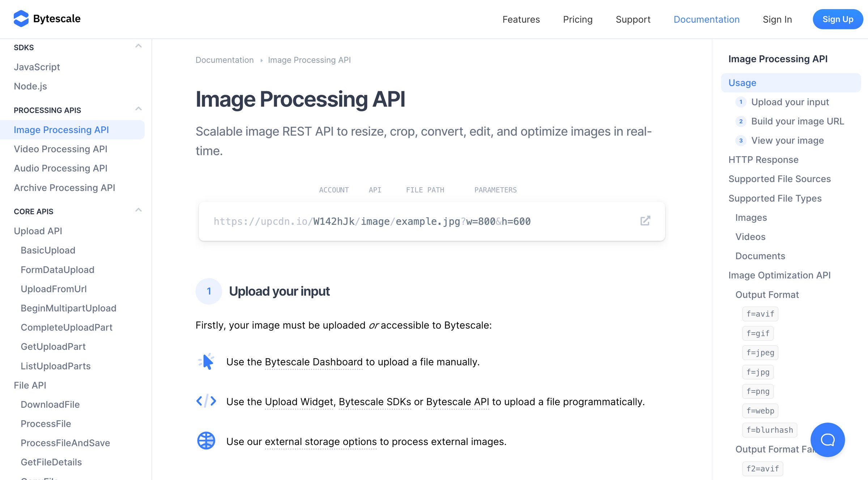Jump to Upload your input in contents

coord(790,102)
